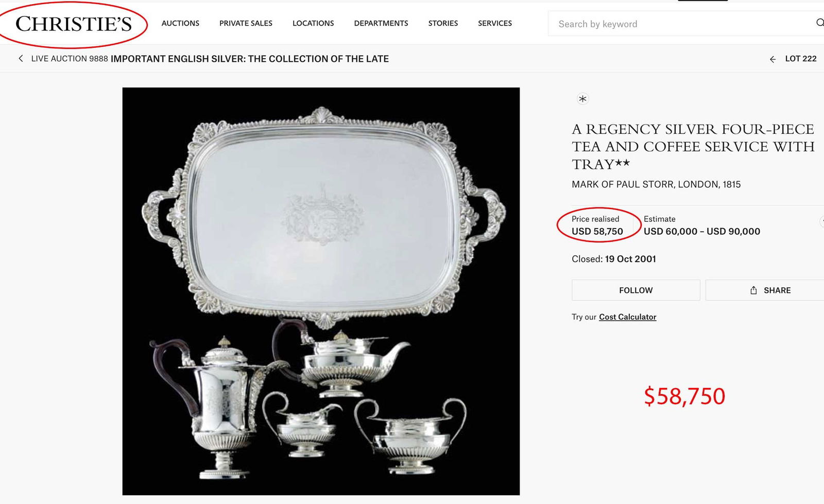
Task: Click the circled asterisk icon above lot title
Action: click(582, 99)
